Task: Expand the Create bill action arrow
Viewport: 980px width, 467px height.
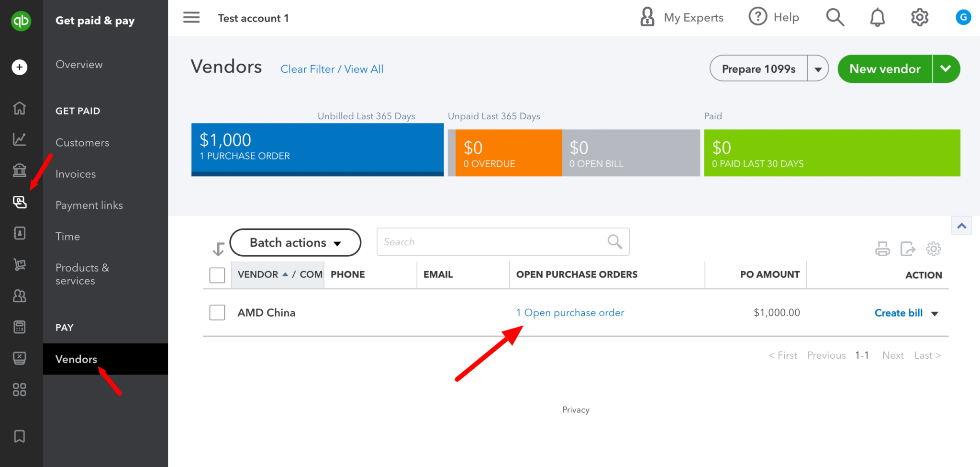Action: (x=935, y=314)
